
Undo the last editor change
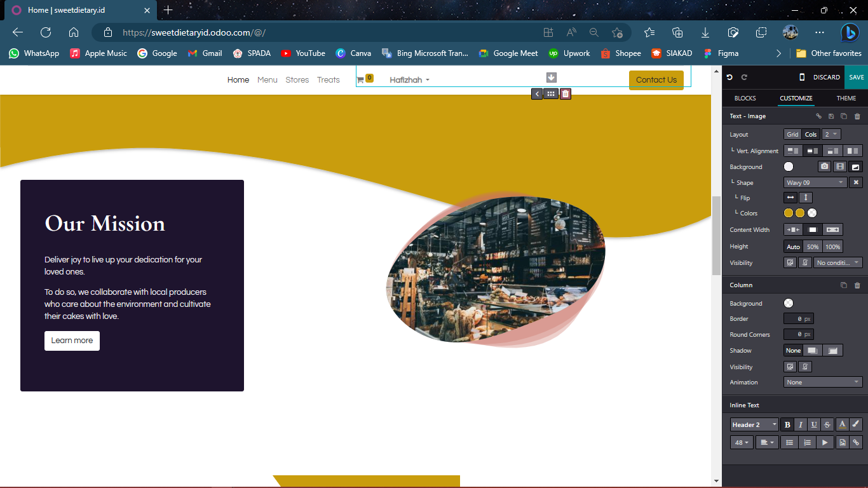click(729, 77)
